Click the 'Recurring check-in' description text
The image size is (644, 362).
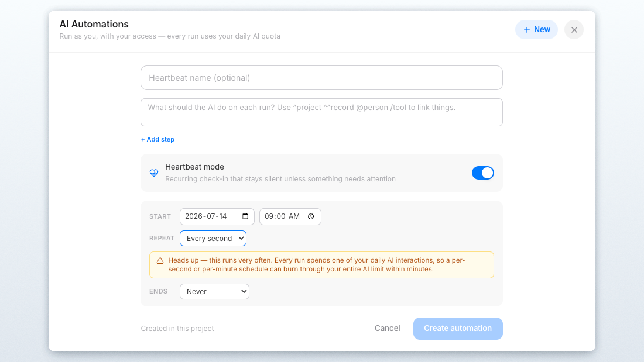[280, 179]
